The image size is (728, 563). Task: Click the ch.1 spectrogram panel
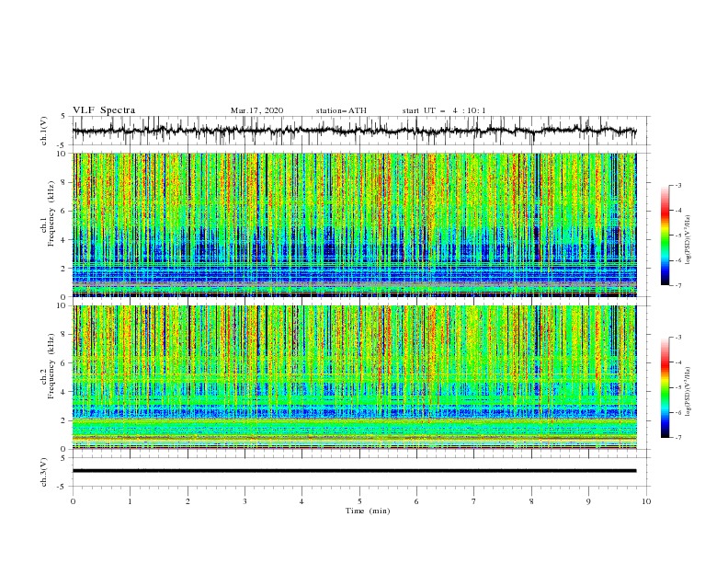[x=354, y=224]
